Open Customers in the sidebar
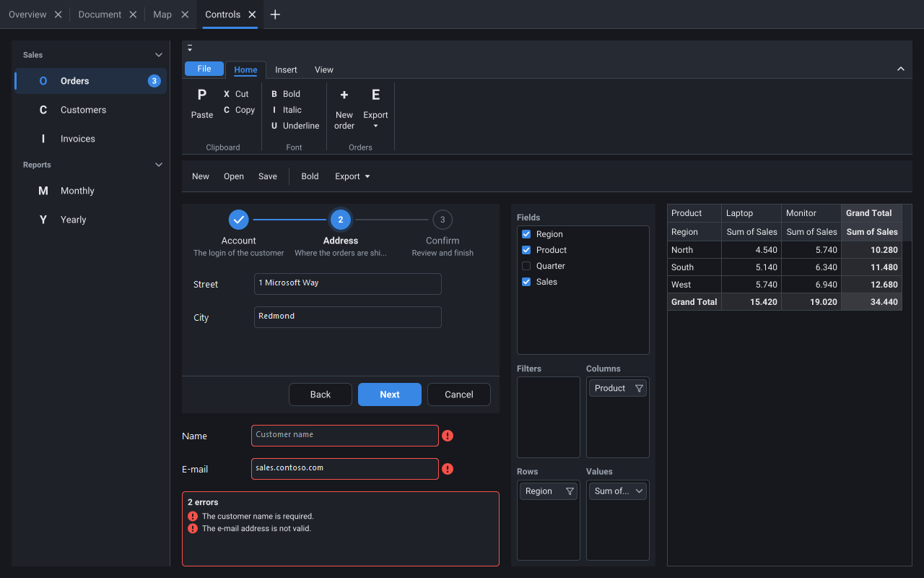The width and height of the screenshot is (924, 578). [x=91, y=110]
